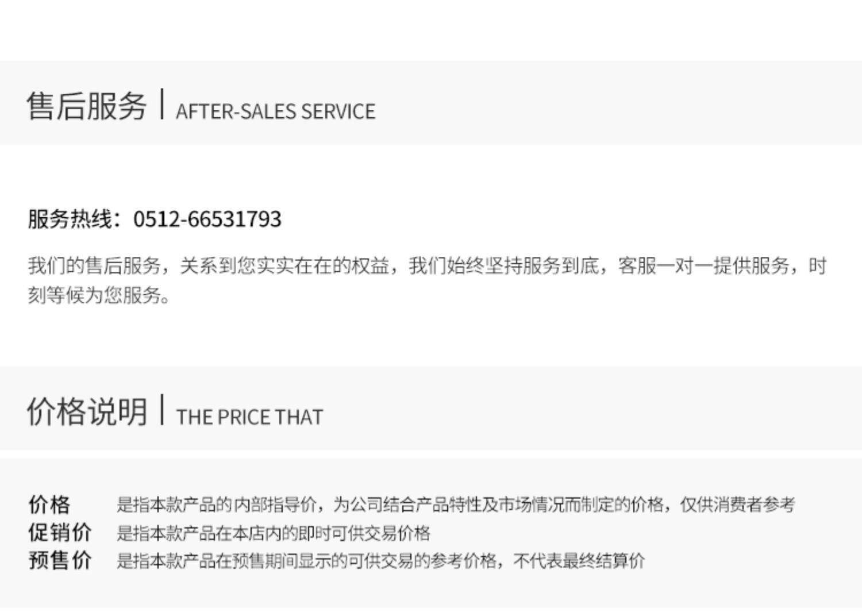
Task: Click the 即时可供交易价格 description line
Action: [x=273, y=533]
